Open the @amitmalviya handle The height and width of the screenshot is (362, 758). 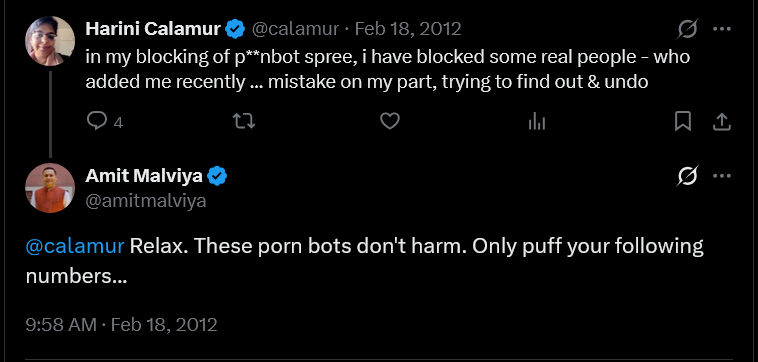coord(146,201)
